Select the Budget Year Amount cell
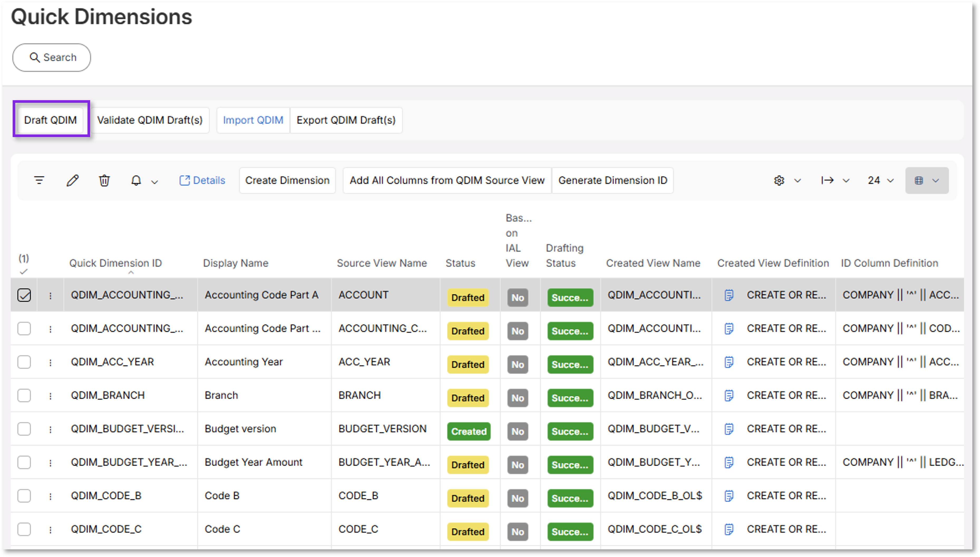The height and width of the screenshot is (557, 980). [264, 463]
